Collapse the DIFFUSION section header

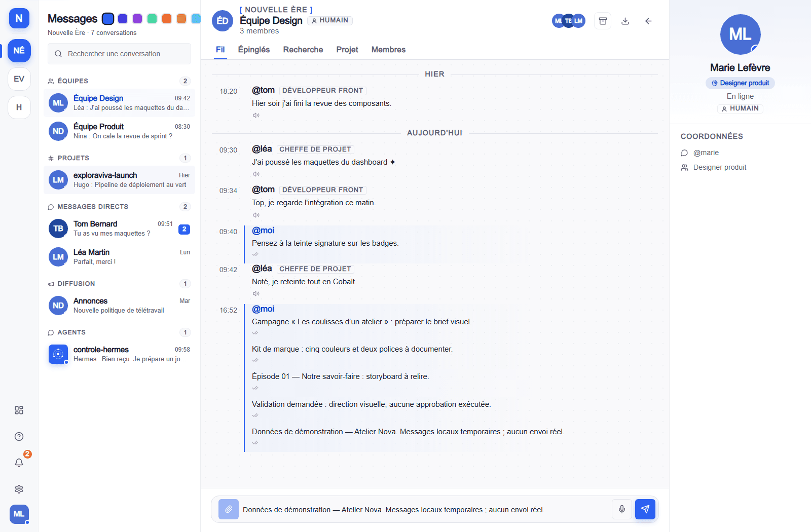tap(119, 284)
